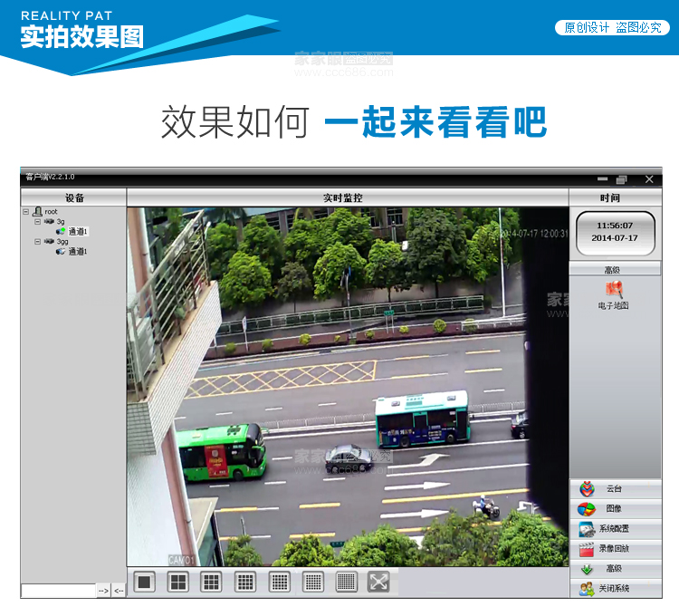679x616 pixels.
Task: Open 录像回放 recording playback
Action: click(x=615, y=549)
